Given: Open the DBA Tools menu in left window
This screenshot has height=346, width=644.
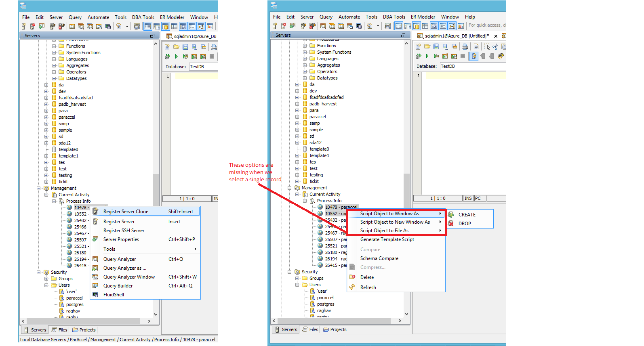Looking at the screenshot, I should click(143, 17).
